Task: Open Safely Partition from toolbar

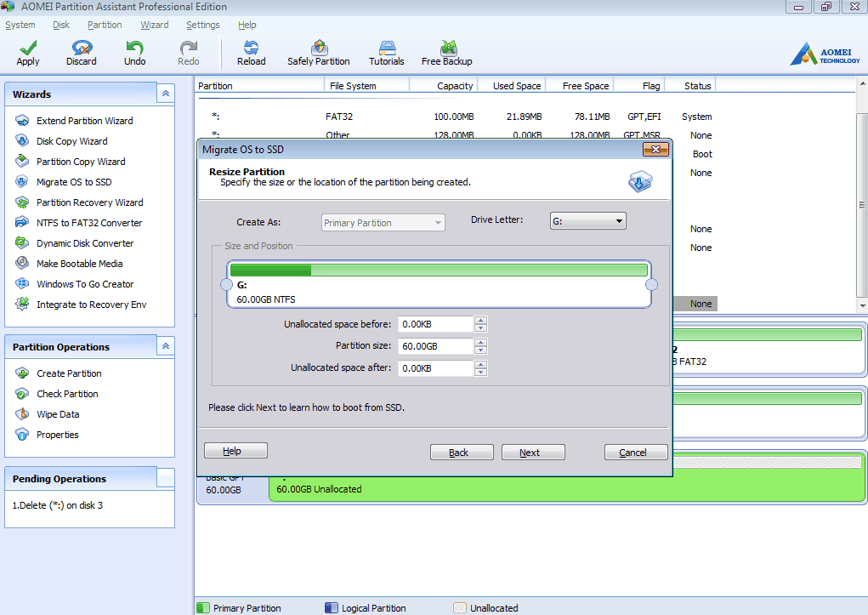Action: pos(319,48)
